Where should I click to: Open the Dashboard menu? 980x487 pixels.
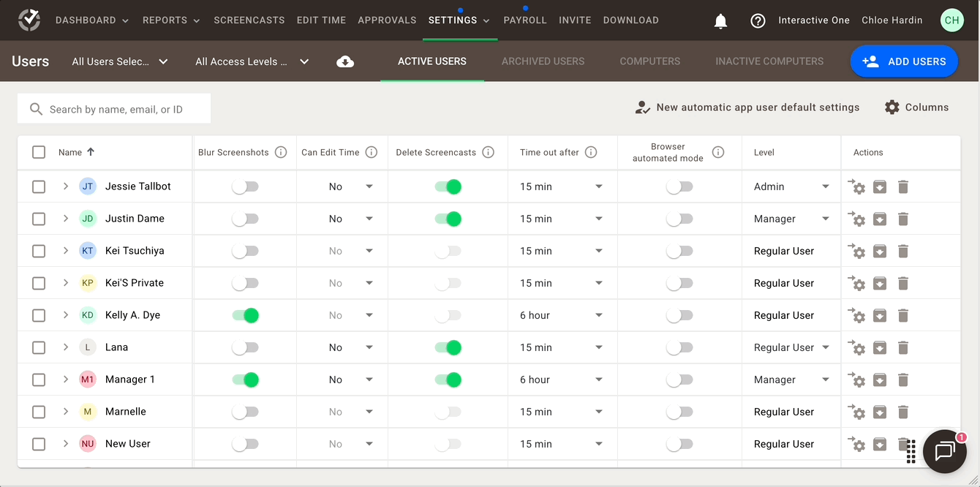pyautogui.click(x=92, y=20)
